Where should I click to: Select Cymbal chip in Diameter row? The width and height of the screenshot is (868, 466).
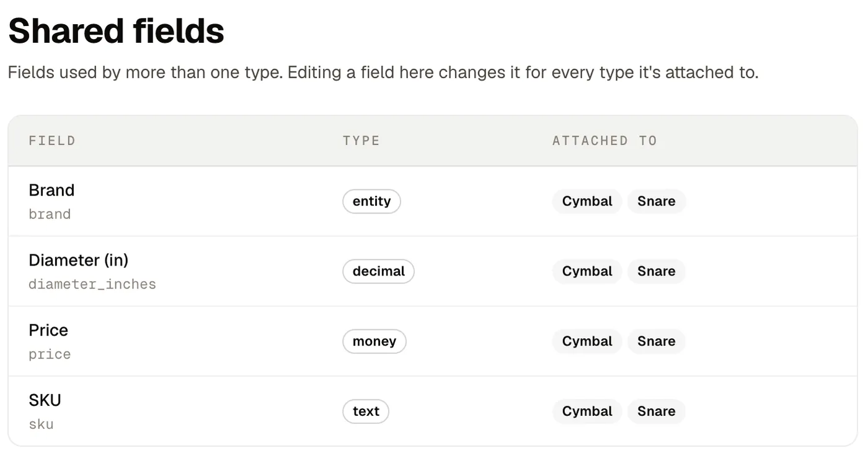pyautogui.click(x=587, y=271)
